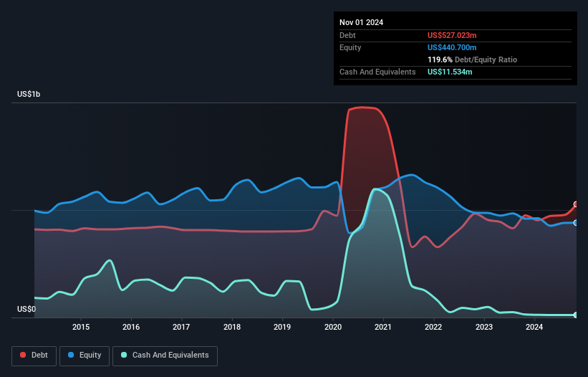Click the blue Equity legend dot
Viewport: 588px width, 377px height.
click(x=71, y=355)
